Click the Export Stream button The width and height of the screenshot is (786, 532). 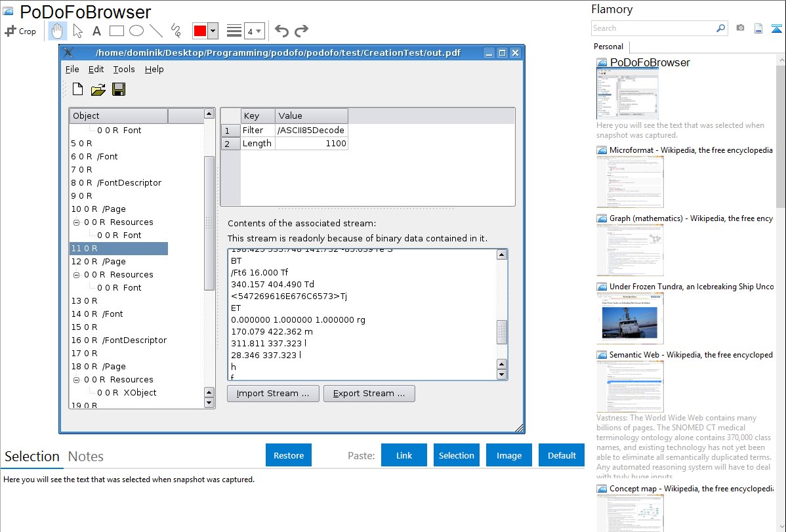pyautogui.click(x=369, y=394)
